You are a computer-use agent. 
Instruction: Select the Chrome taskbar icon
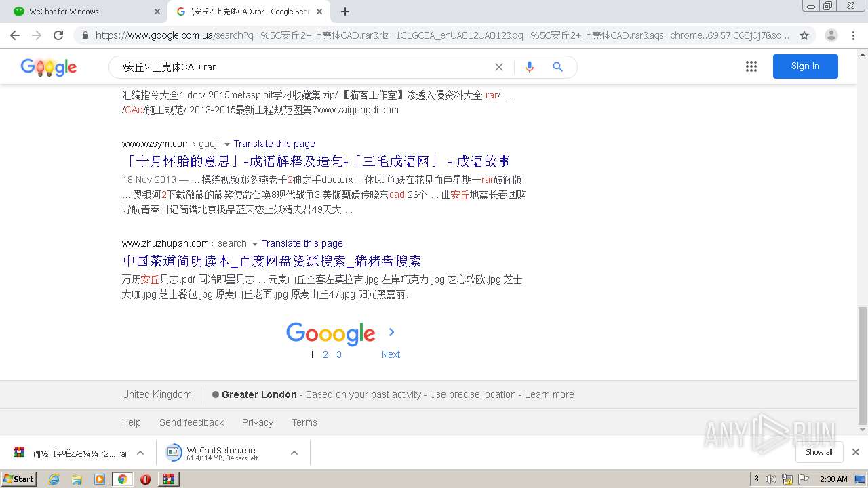(x=122, y=479)
